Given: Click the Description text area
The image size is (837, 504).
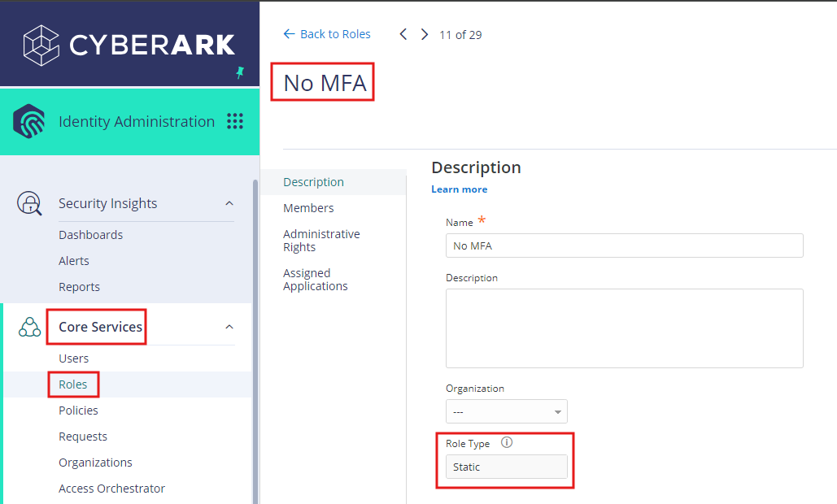Looking at the screenshot, I should tap(624, 328).
